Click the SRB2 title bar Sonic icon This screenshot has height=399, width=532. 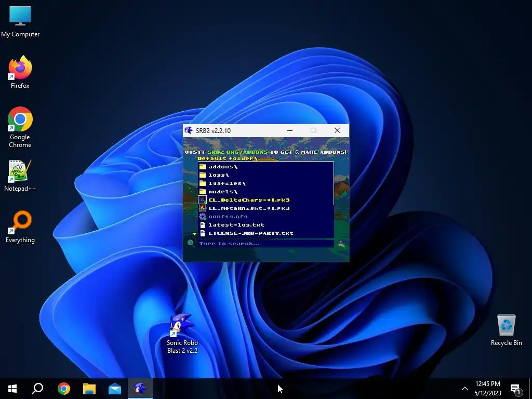tap(189, 130)
